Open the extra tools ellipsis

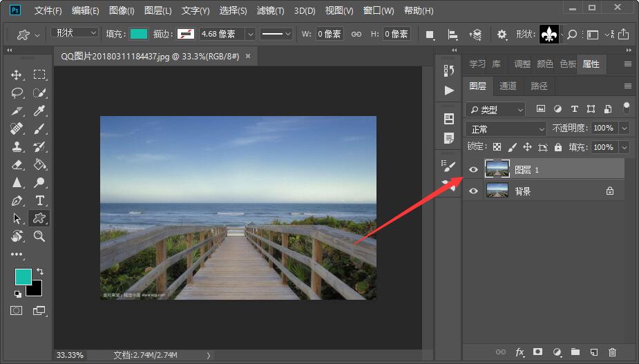pyautogui.click(x=17, y=254)
